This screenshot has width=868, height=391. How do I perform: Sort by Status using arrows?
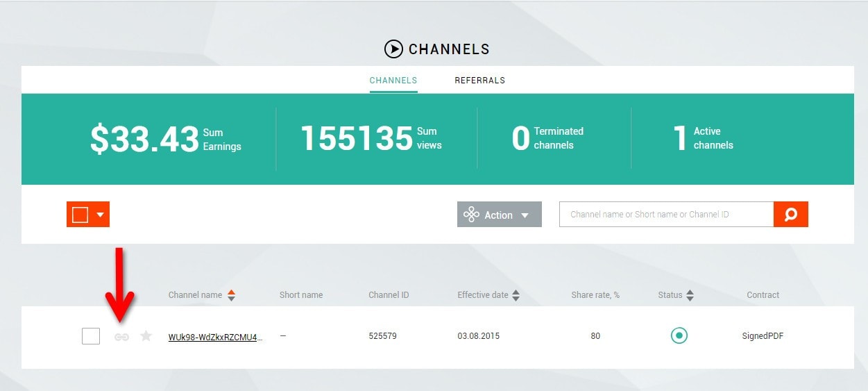click(690, 295)
